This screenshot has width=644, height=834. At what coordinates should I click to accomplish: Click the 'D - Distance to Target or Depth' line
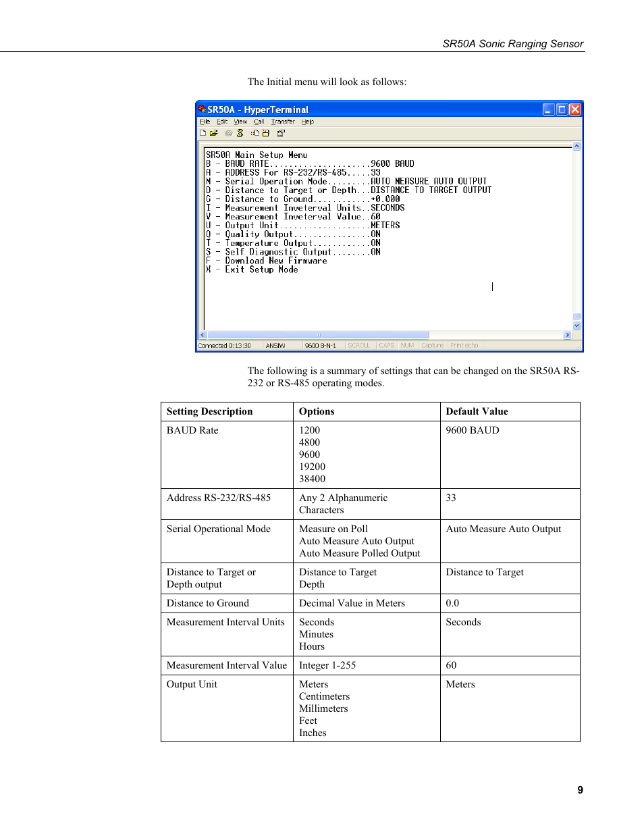tap(348, 190)
